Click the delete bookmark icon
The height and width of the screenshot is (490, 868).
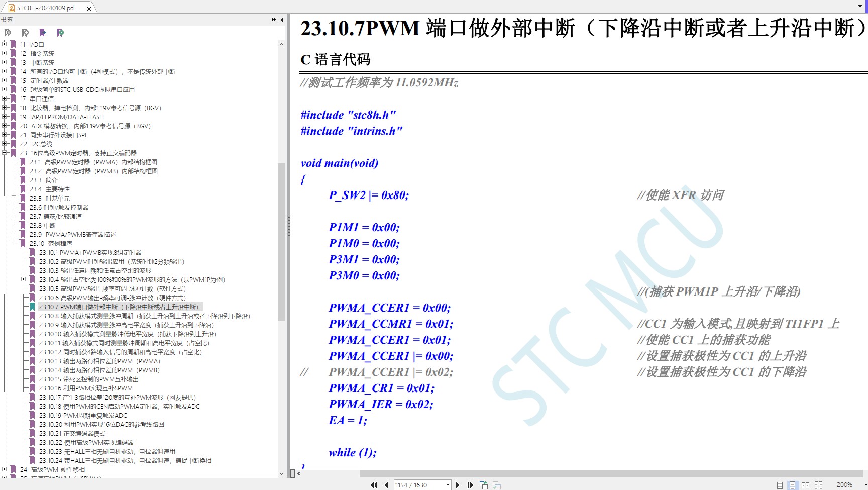[x=8, y=33]
